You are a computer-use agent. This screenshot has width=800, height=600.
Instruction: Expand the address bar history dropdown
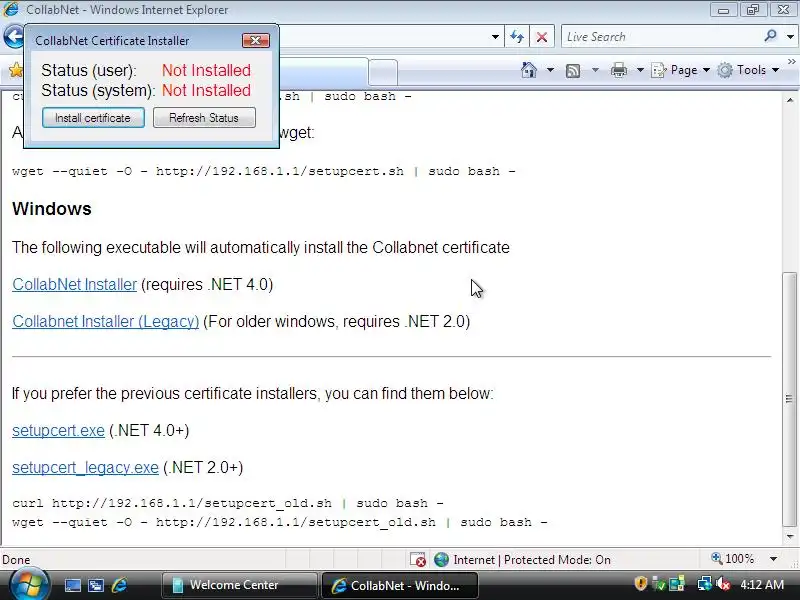click(495, 37)
